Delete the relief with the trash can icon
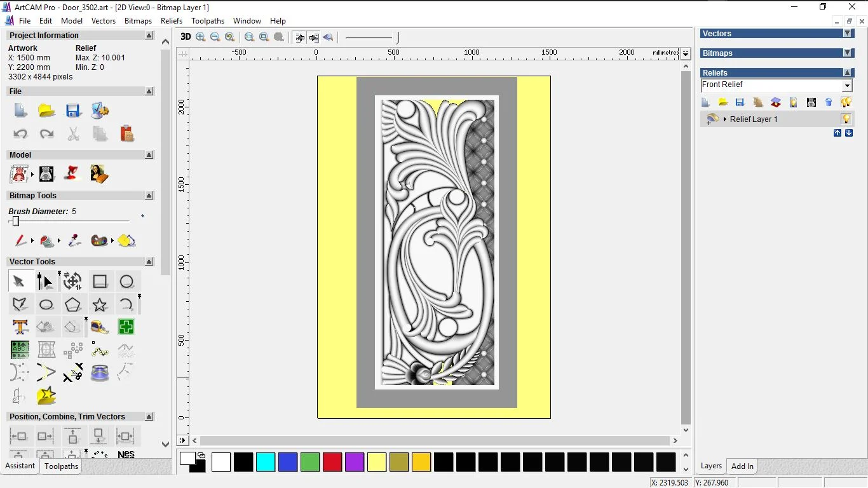Image resolution: width=868 pixels, height=488 pixels. pyautogui.click(x=829, y=102)
